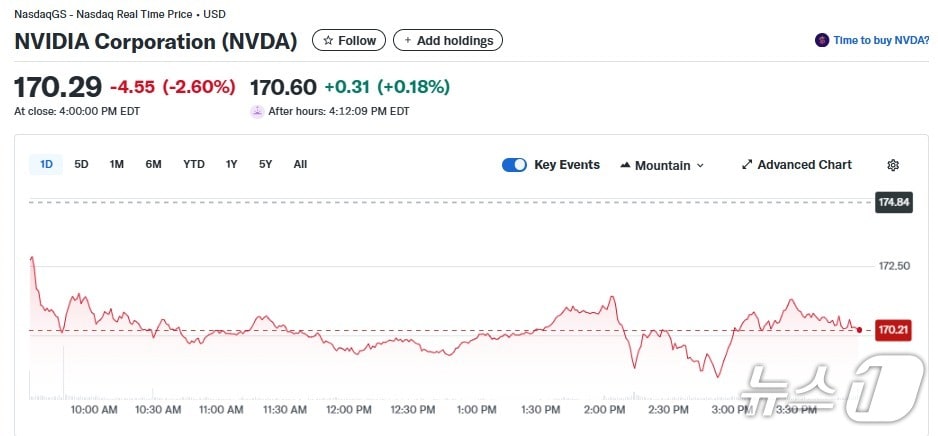The image size is (938, 436).
Task: Click the Mountain chart type icon
Action: pyautogui.click(x=625, y=165)
